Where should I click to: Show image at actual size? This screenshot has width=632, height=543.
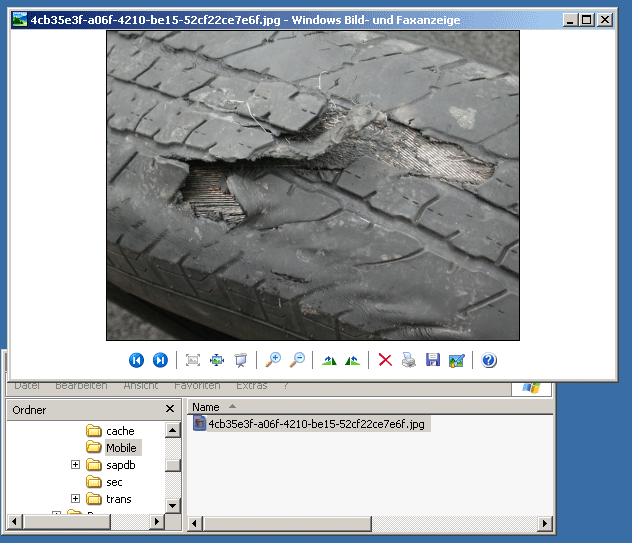217,360
